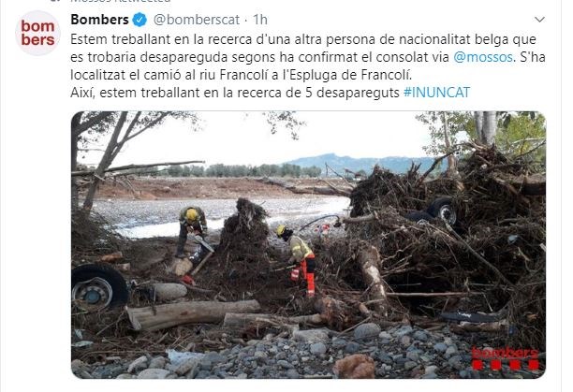Open the 1h timestamp link
The image size is (573, 392).
tap(260, 20)
